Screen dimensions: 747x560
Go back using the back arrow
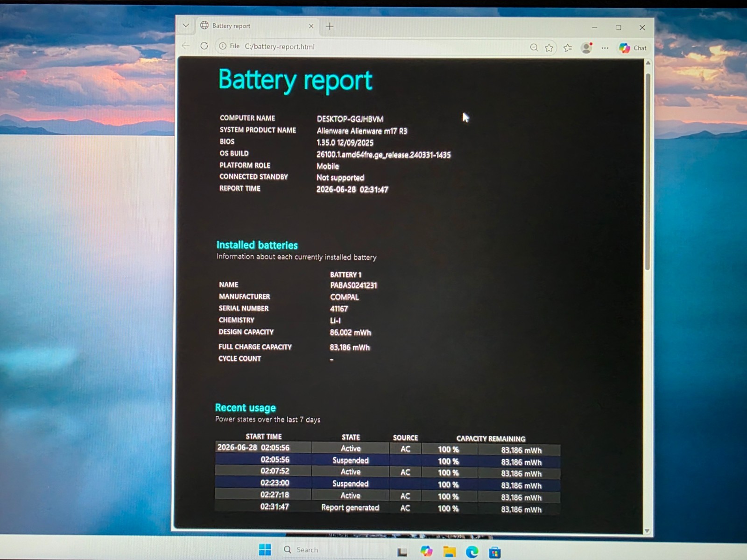coord(186,46)
